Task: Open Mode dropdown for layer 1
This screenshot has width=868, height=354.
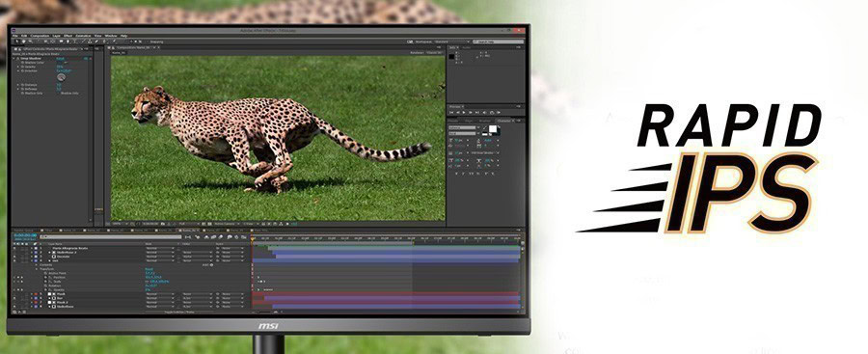Action: coord(160,248)
